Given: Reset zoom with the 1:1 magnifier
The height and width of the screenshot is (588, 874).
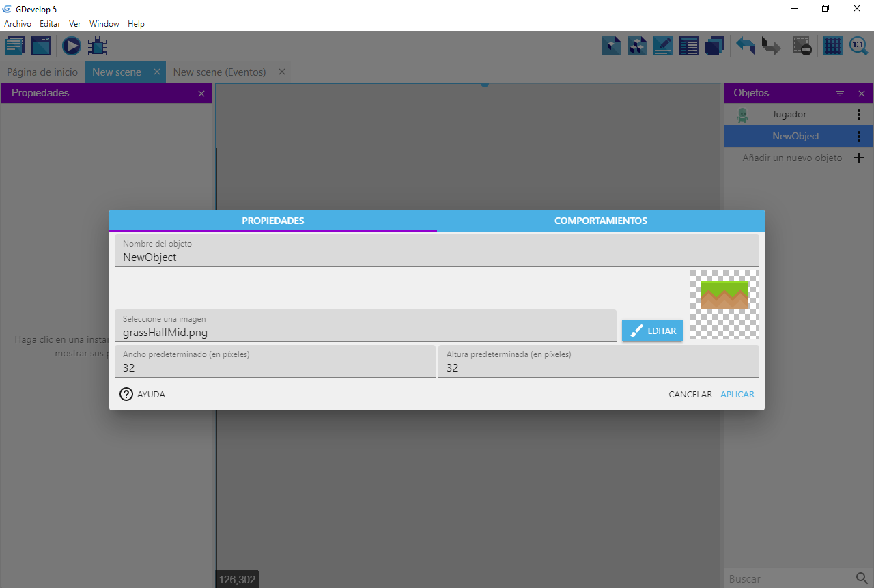Looking at the screenshot, I should click(x=858, y=46).
